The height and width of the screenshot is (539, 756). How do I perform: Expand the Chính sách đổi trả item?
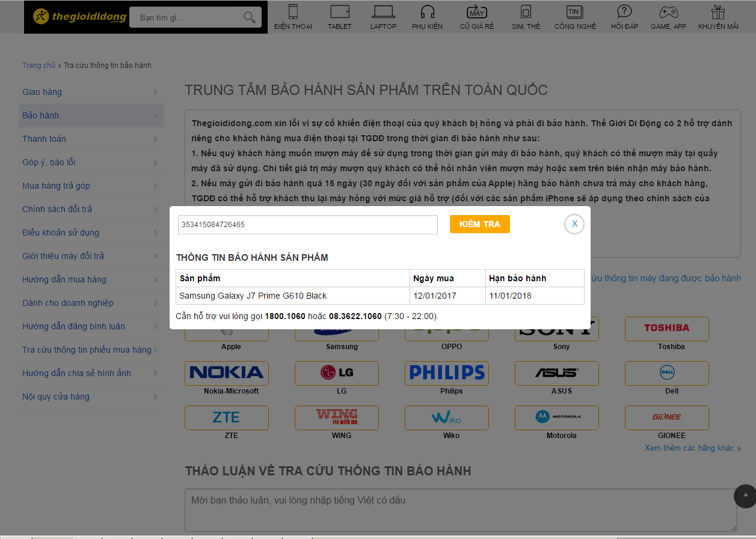(91, 209)
